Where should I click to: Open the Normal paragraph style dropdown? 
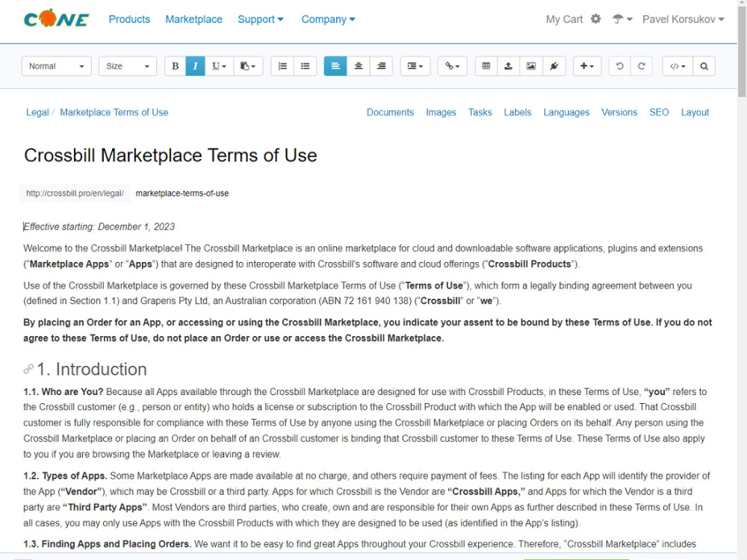click(56, 66)
